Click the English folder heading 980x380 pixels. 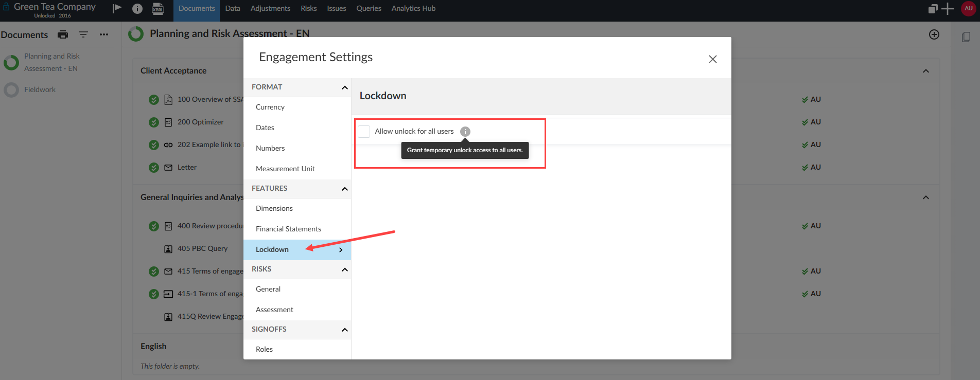coord(153,347)
